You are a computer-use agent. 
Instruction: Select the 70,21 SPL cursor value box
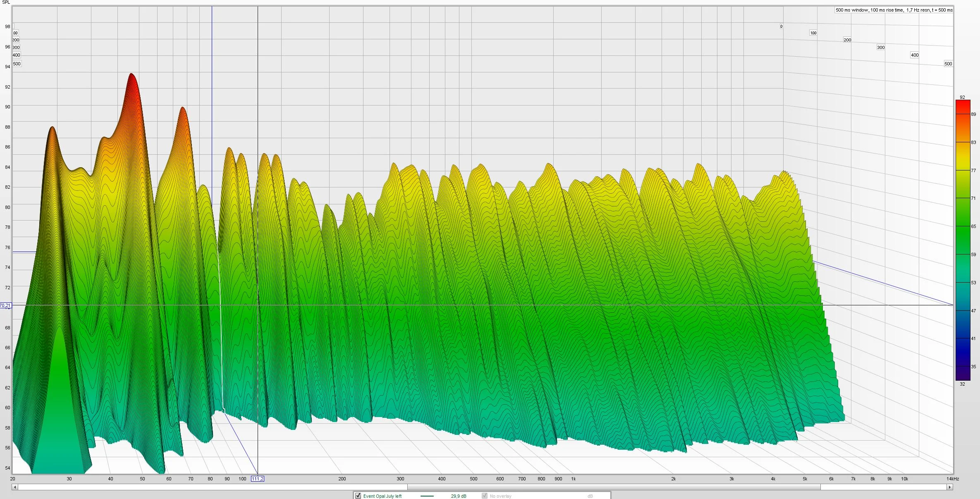[x=6, y=305]
